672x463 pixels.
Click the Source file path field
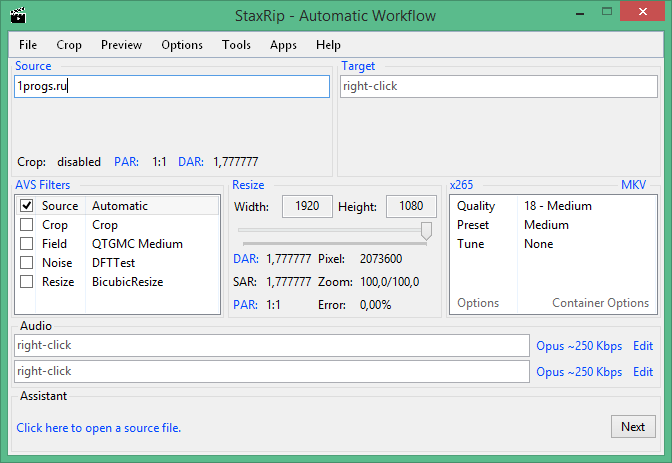pos(172,87)
